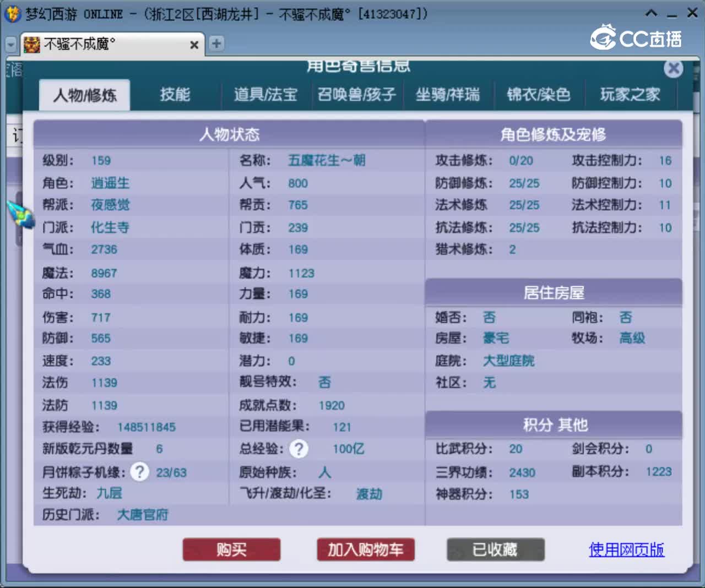Viewport: 705px width, 588px height.
Task: Open the tab list arrow at far left
Action: [10, 45]
